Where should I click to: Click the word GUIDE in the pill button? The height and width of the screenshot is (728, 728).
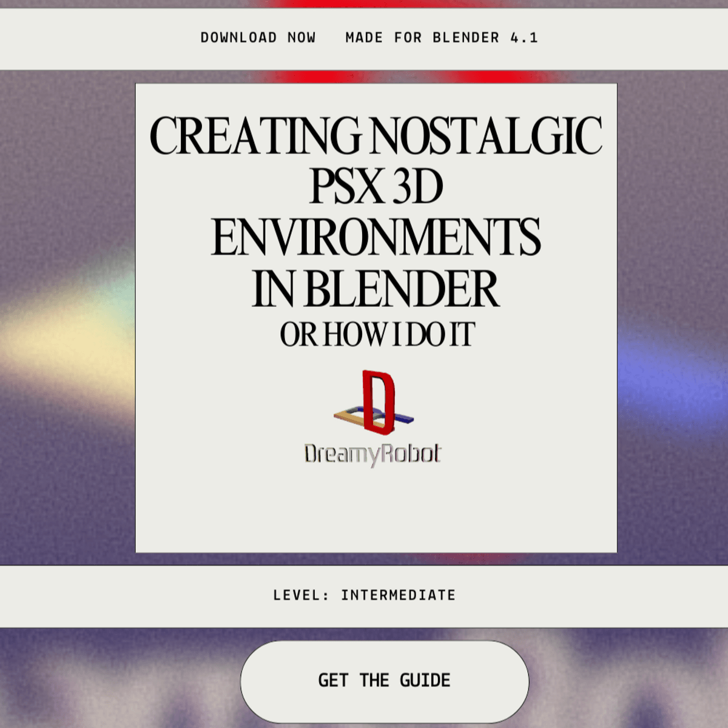425,681
